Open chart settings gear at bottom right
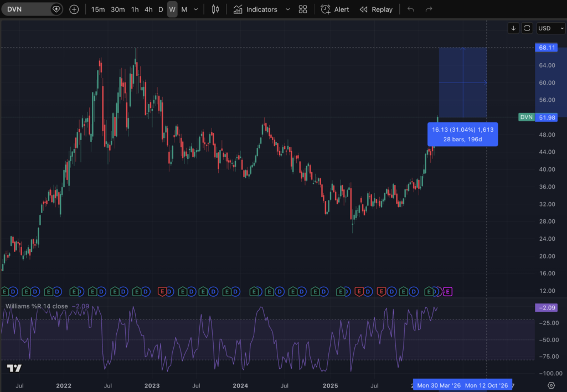This screenshot has width=567, height=392. coord(551,385)
